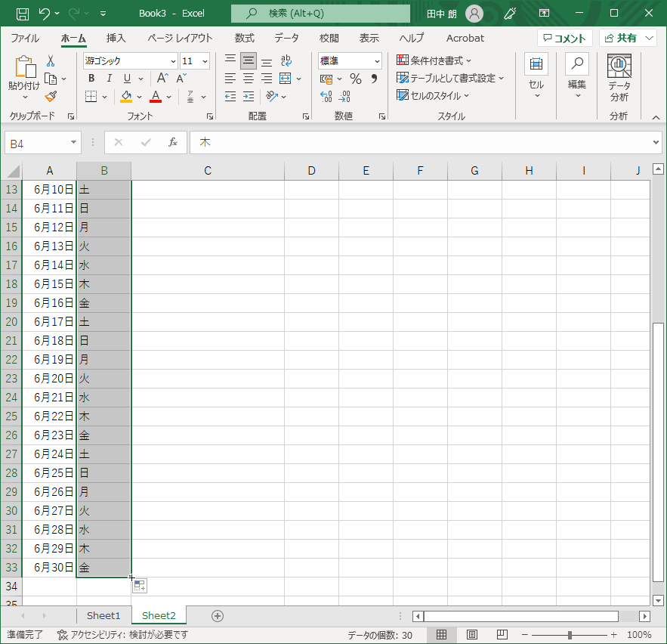Viewport: 667px width, 644px height.
Task: Click the Copy icon in clipboard group
Action: pyautogui.click(x=51, y=79)
